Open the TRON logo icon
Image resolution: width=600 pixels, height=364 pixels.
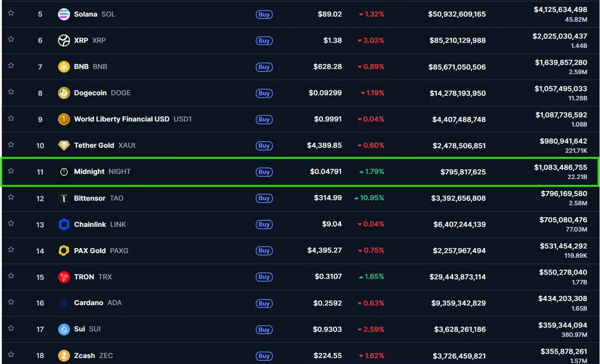click(x=64, y=277)
